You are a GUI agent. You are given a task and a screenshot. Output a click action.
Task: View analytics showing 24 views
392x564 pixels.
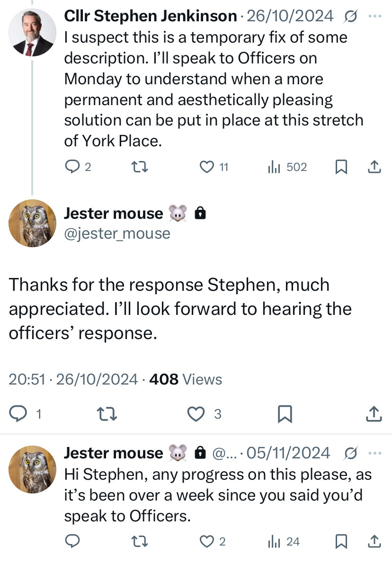click(284, 541)
